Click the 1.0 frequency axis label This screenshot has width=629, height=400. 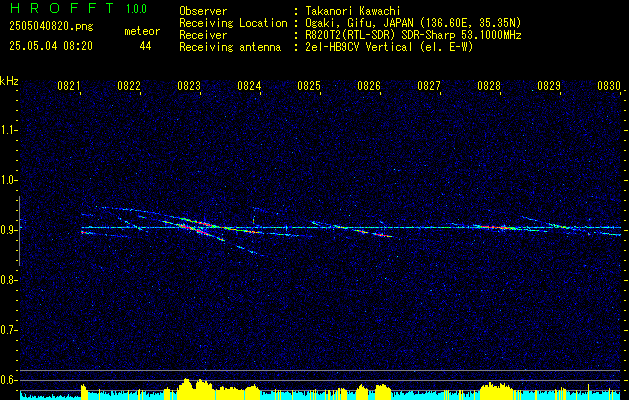[x=9, y=180]
